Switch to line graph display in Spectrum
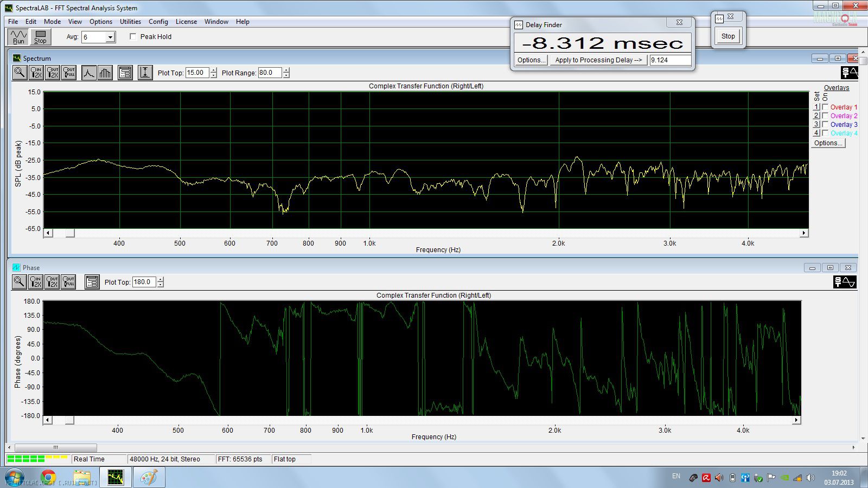Image resolution: width=868 pixels, height=488 pixels. (x=89, y=73)
